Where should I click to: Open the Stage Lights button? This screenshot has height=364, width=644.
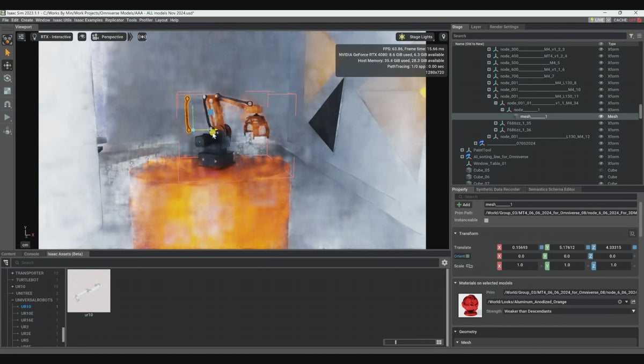click(x=416, y=37)
